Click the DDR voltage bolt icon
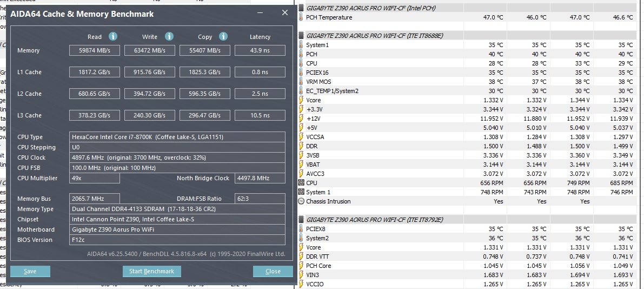This screenshot has width=644, height=289. click(301, 146)
